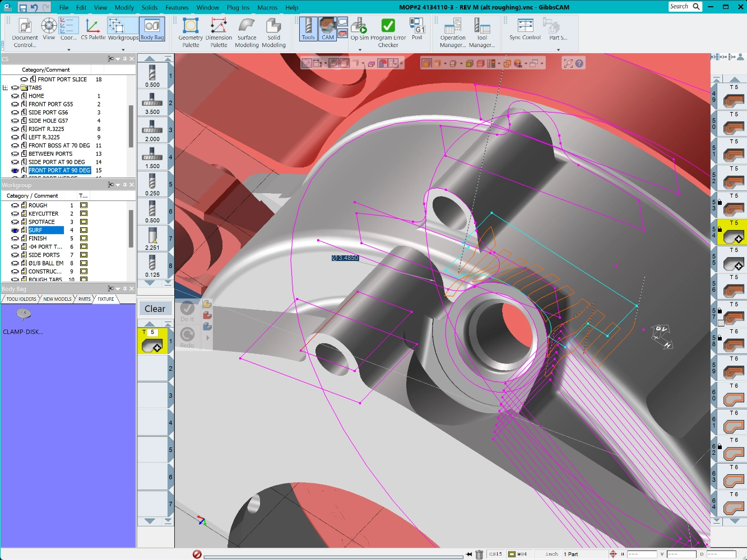Toggle visibility of HOME coordinate system

15,96
